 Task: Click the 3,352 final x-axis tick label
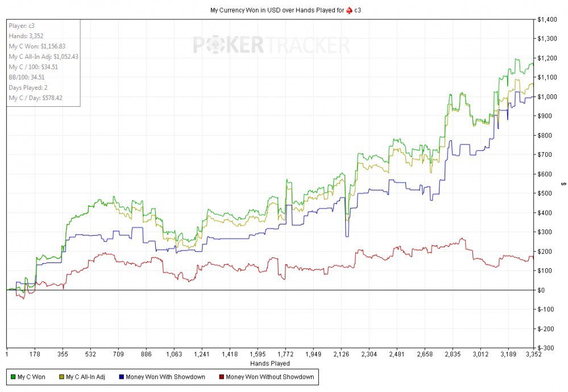(x=532, y=355)
